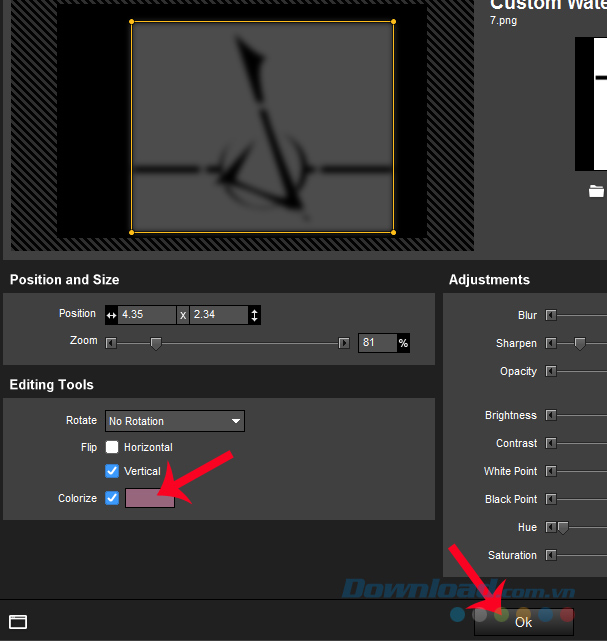Click the Editing Tools heading
The width and height of the screenshot is (607, 641).
tap(52, 385)
